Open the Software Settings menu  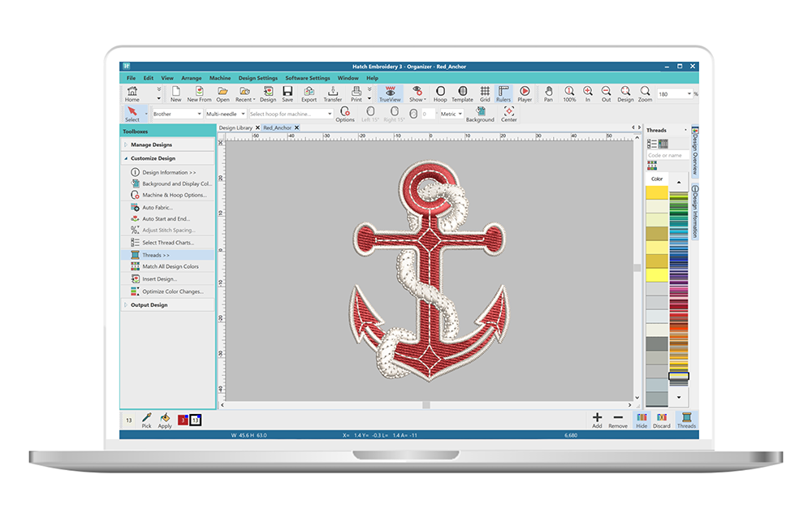point(307,78)
